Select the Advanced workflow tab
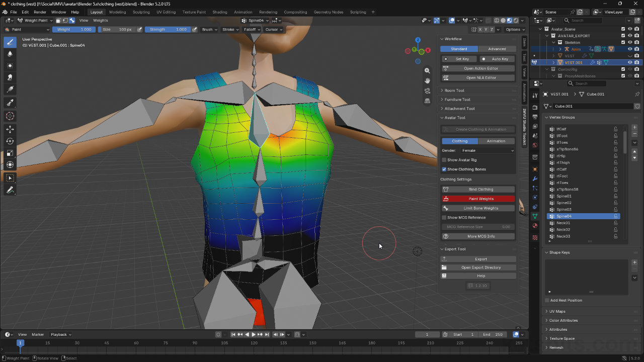The width and height of the screenshot is (644, 362). 497,49
